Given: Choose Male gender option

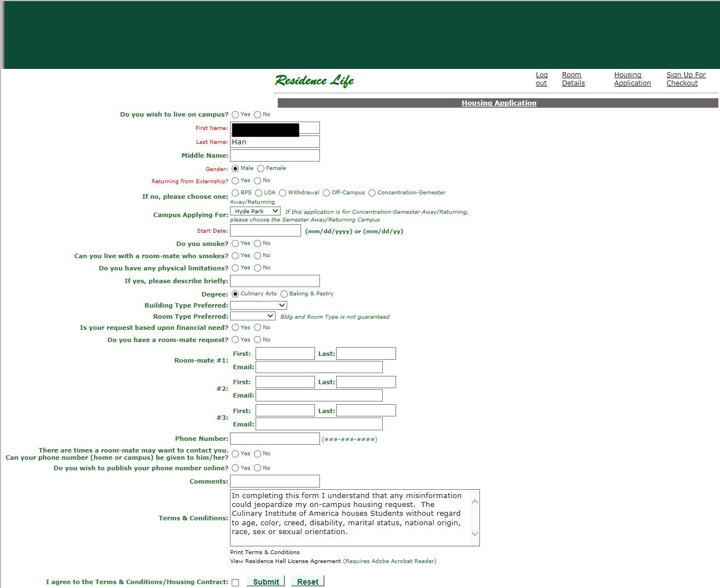Looking at the screenshot, I should 236,168.
